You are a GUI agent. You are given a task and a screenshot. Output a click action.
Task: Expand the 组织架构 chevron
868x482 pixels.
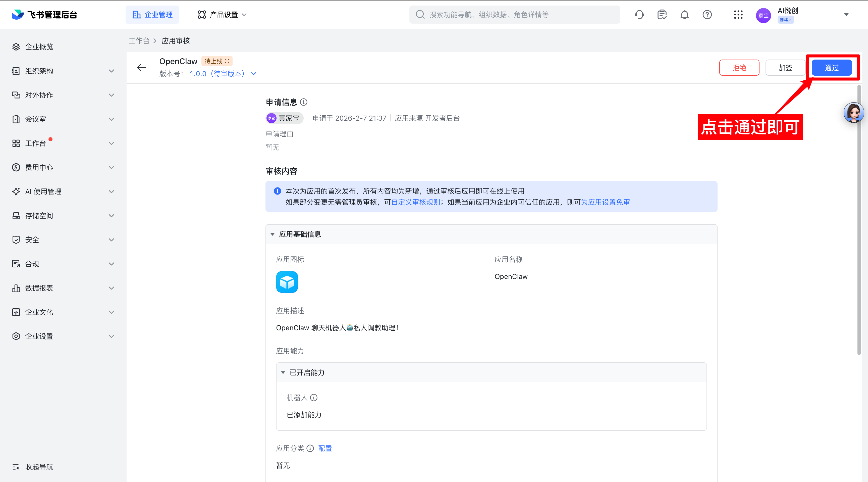(112, 71)
